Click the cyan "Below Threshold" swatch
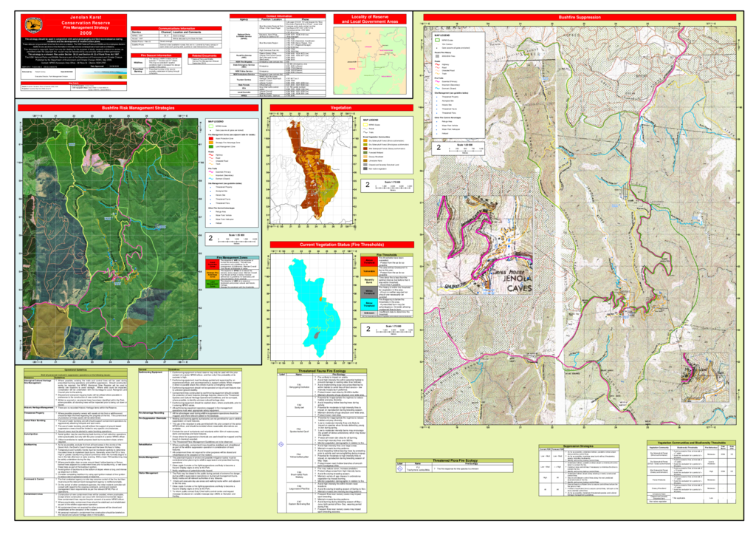This screenshot has height=535, width=756. coord(369,304)
